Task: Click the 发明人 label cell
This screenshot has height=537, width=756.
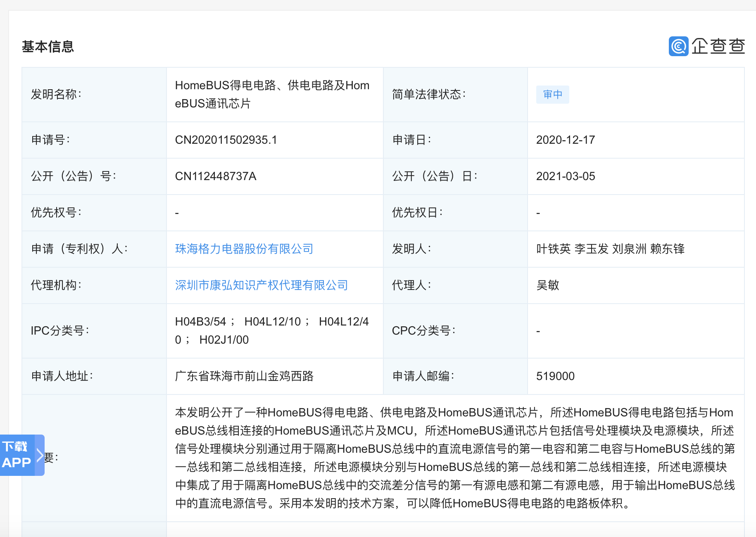Action: 411,249
